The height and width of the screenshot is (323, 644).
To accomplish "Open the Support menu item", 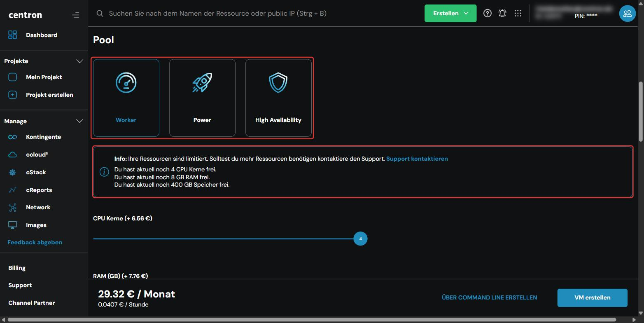I will (20, 285).
